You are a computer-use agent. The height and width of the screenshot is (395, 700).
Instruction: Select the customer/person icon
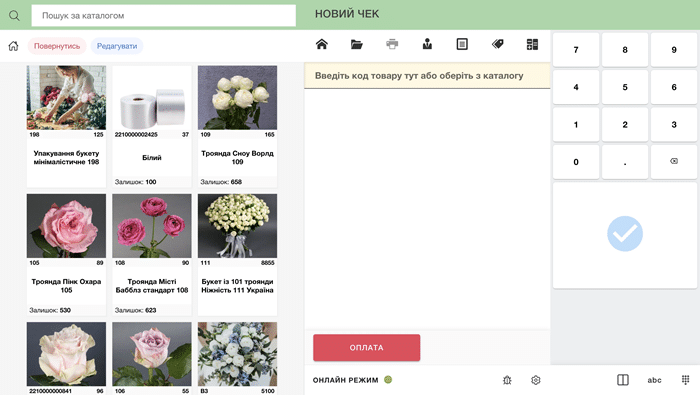click(x=427, y=44)
